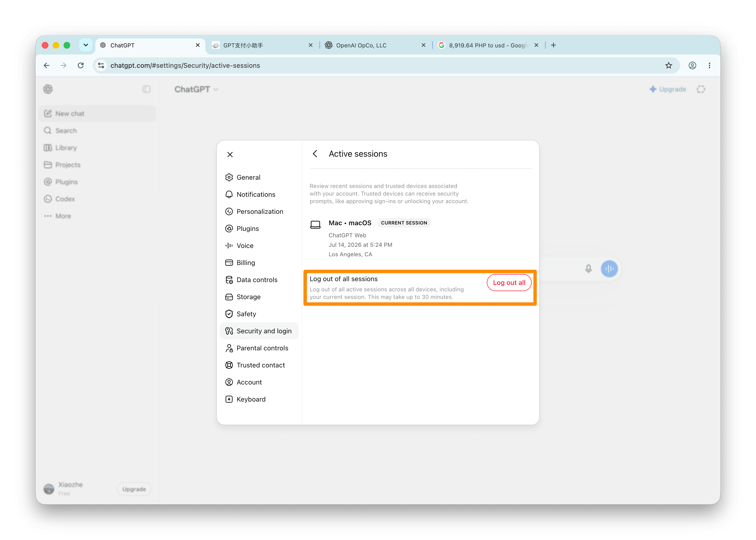
Task: Click the site info icon in address bar
Action: tap(101, 65)
